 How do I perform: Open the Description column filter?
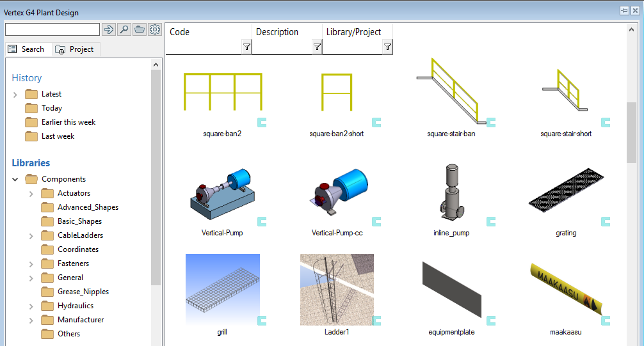click(x=317, y=47)
